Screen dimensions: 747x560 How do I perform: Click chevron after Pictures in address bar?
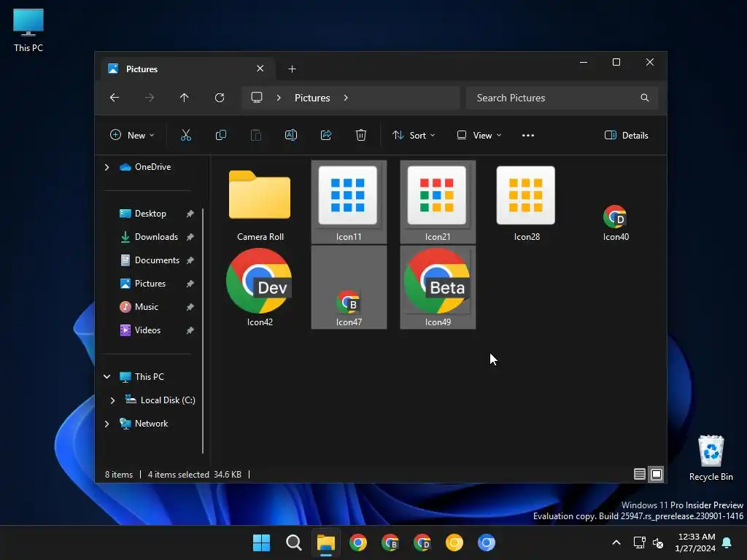346,98
